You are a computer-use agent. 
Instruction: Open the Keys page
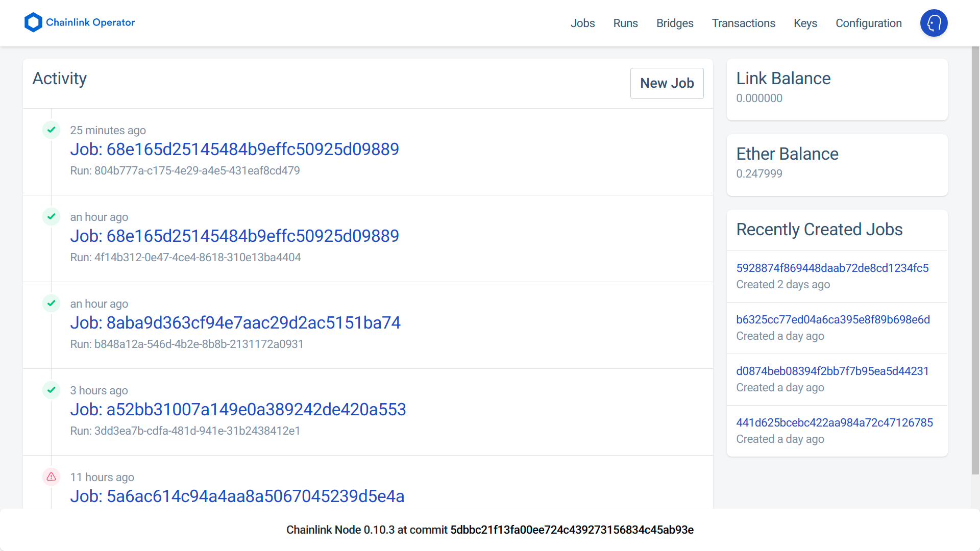(x=805, y=23)
